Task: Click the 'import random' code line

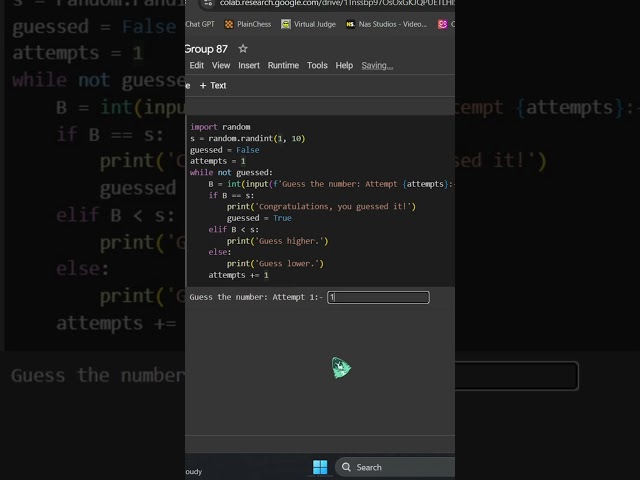Action: 220,127
